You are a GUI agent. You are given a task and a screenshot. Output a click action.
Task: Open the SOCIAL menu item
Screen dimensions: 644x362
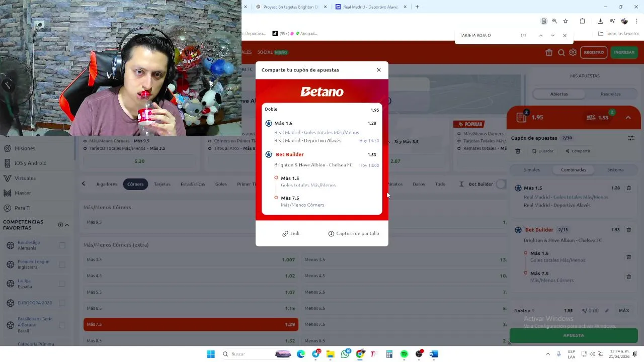coord(265,52)
